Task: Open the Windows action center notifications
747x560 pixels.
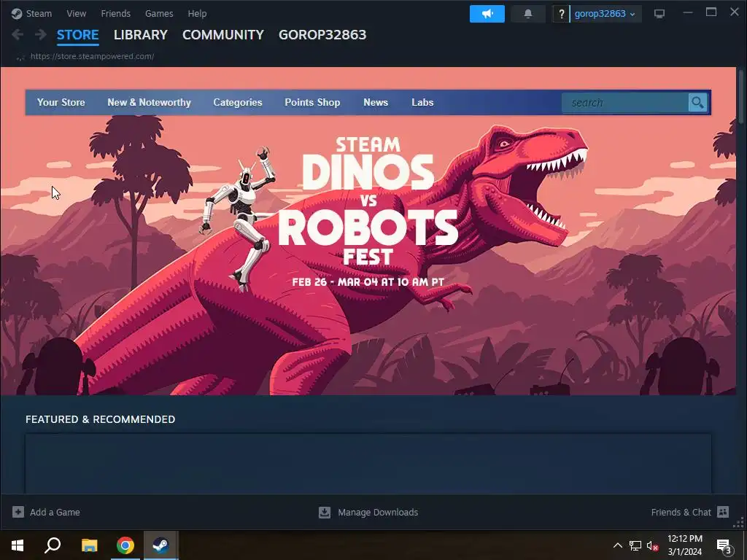Action: point(724,546)
